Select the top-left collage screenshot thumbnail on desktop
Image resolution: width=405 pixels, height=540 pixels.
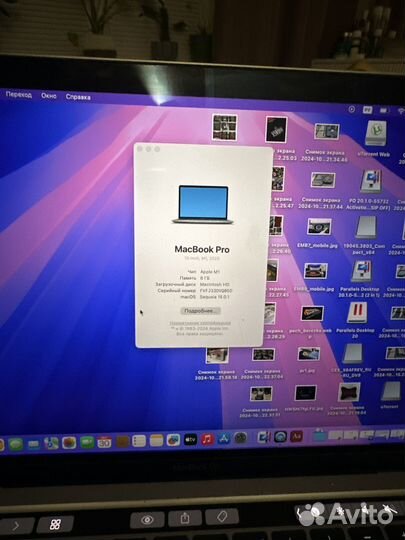(225, 127)
